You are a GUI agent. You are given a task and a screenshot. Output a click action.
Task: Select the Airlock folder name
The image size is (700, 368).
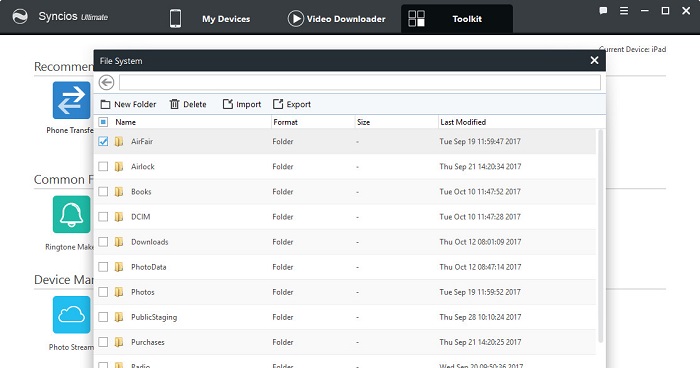tap(143, 167)
